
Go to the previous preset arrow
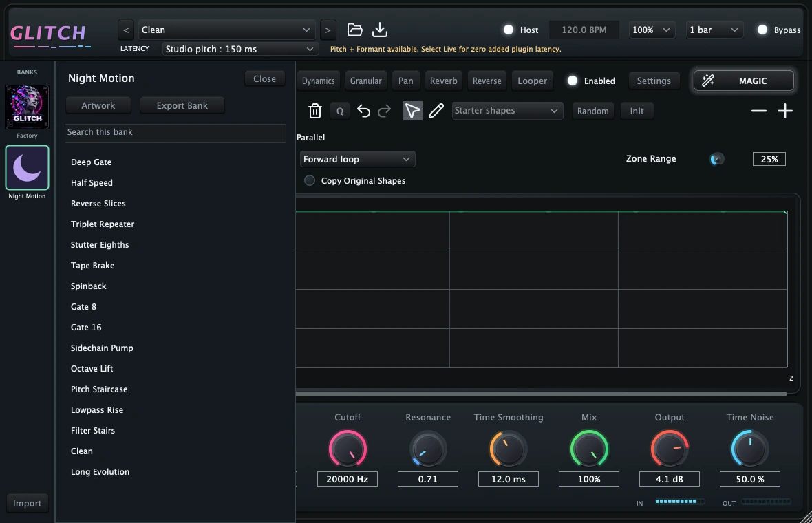[x=126, y=30]
